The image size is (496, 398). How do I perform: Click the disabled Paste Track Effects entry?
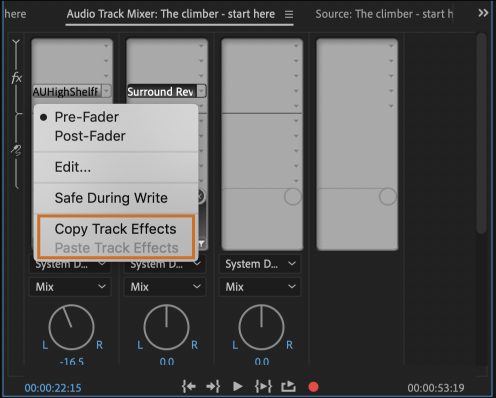[x=116, y=248]
